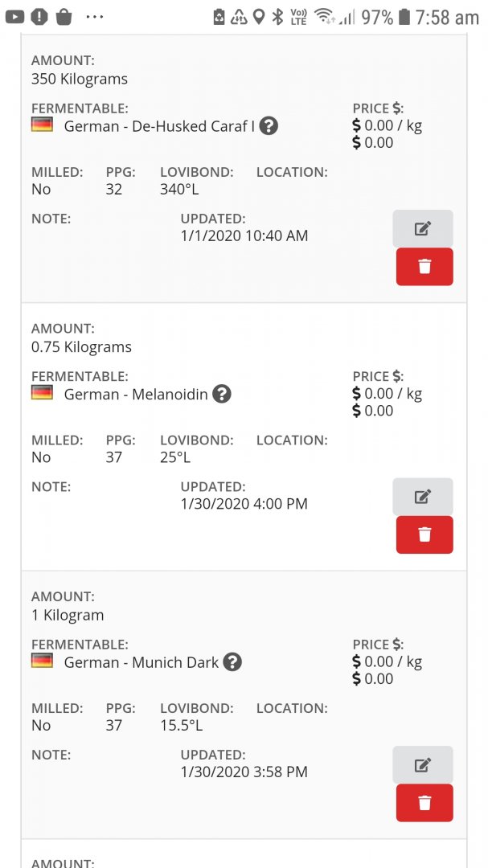488x868 pixels.
Task: Edit the Munich Dark entry
Action: [423, 764]
